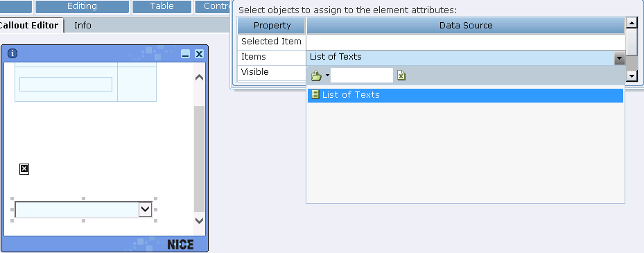This screenshot has height=253, width=644.
Task: Click the Excel import icon
Action: 401,76
